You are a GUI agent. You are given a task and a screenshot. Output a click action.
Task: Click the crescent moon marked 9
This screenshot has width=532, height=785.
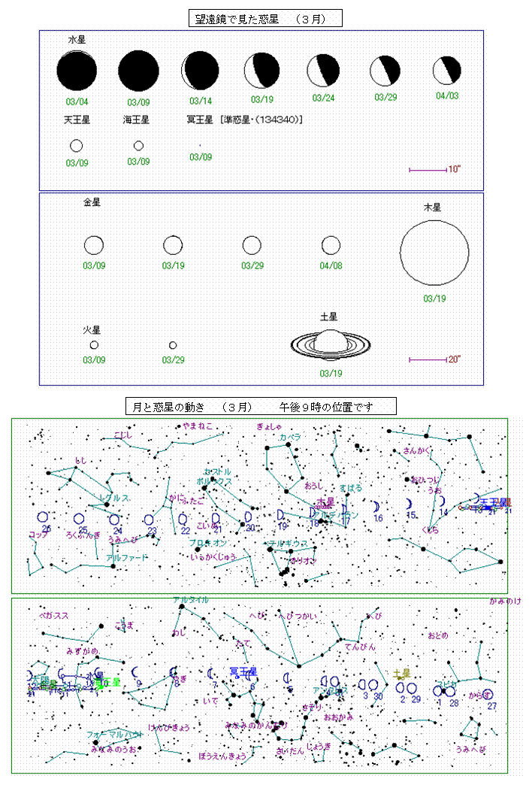point(135,672)
